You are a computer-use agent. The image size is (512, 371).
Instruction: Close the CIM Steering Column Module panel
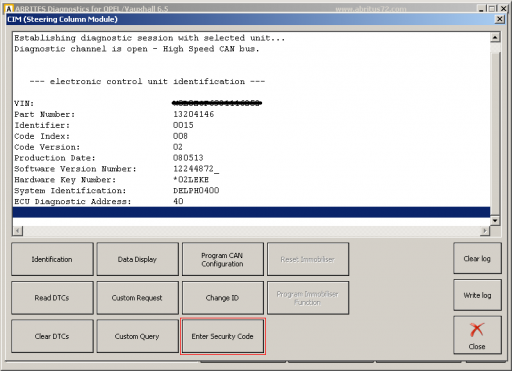(500, 19)
